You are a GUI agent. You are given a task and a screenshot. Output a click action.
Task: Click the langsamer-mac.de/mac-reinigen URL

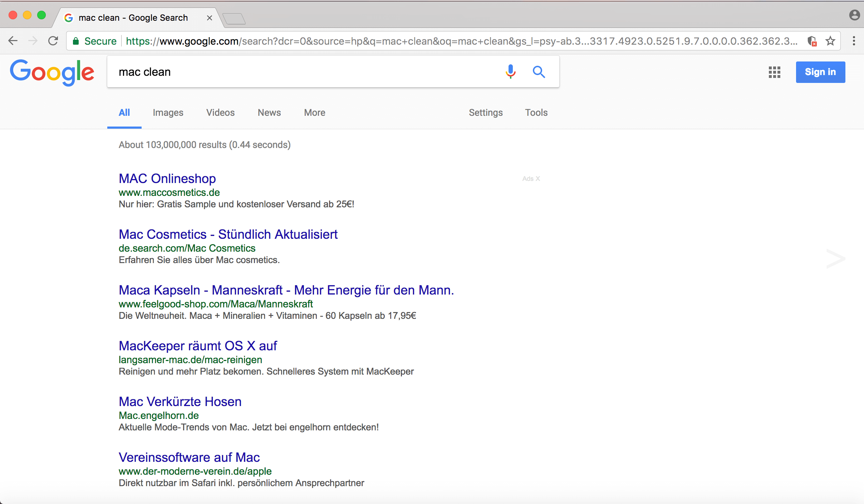[190, 360]
